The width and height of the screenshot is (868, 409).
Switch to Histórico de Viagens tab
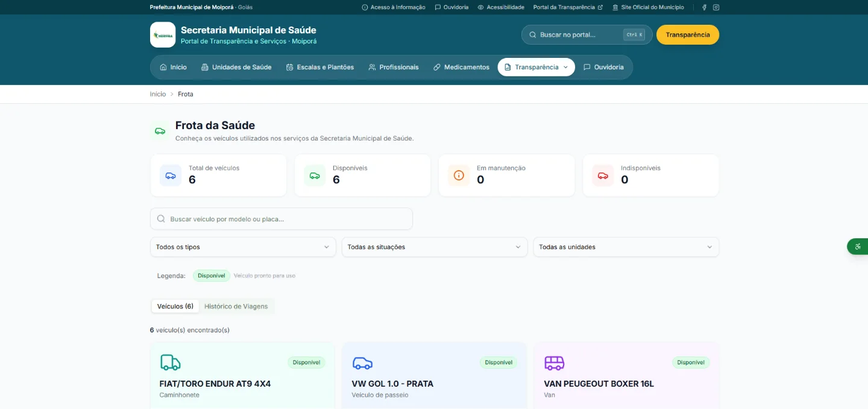click(236, 306)
